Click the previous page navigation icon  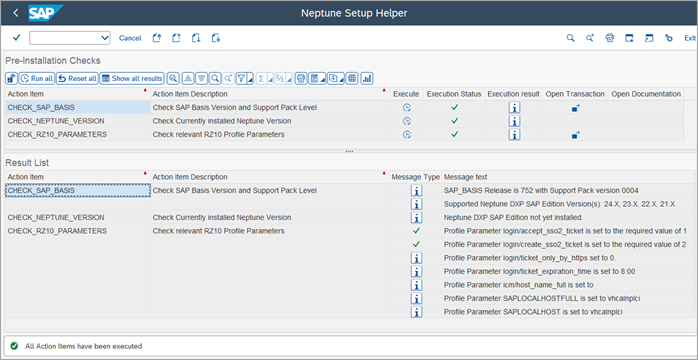pyautogui.click(x=176, y=38)
